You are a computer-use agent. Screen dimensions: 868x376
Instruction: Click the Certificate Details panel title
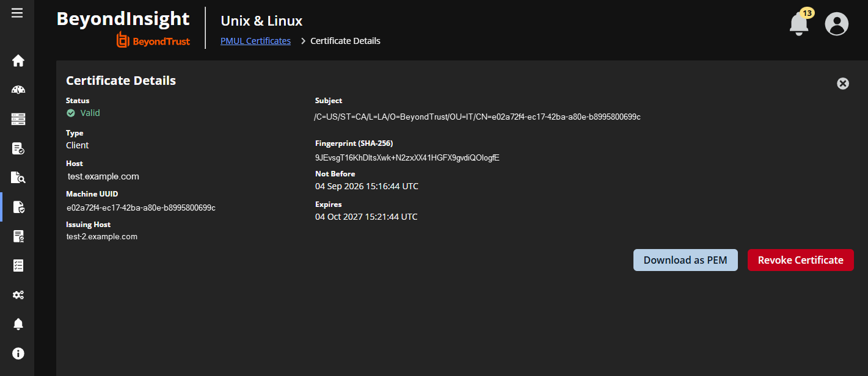tap(121, 81)
